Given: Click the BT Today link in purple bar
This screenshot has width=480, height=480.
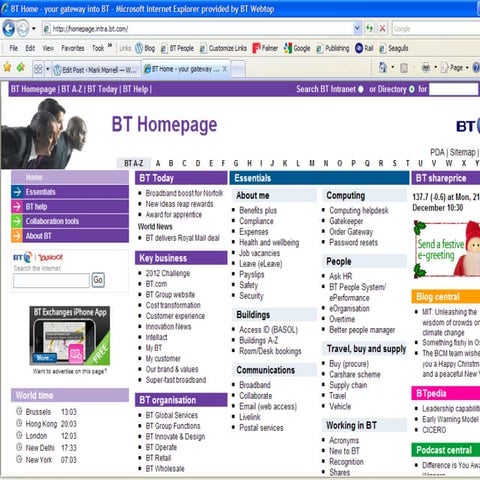Looking at the screenshot, I should point(102,89).
